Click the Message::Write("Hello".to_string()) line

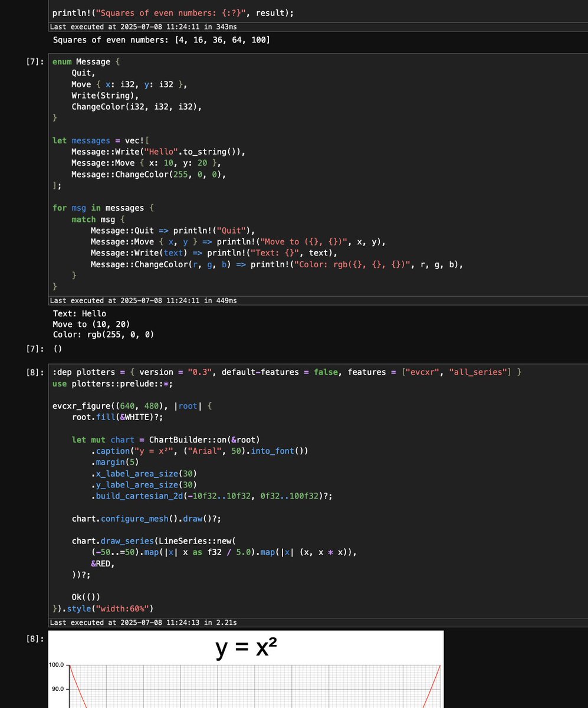coord(158,152)
